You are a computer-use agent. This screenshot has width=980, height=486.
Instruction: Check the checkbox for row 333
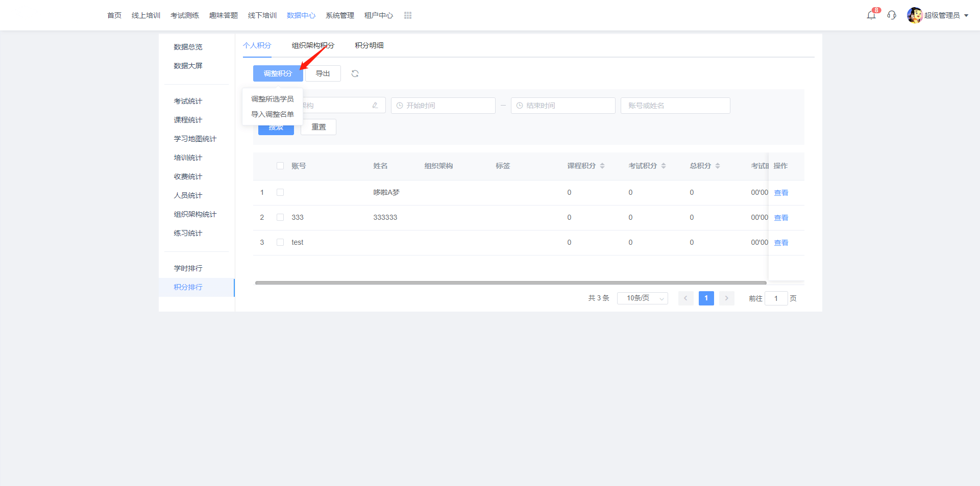280,217
